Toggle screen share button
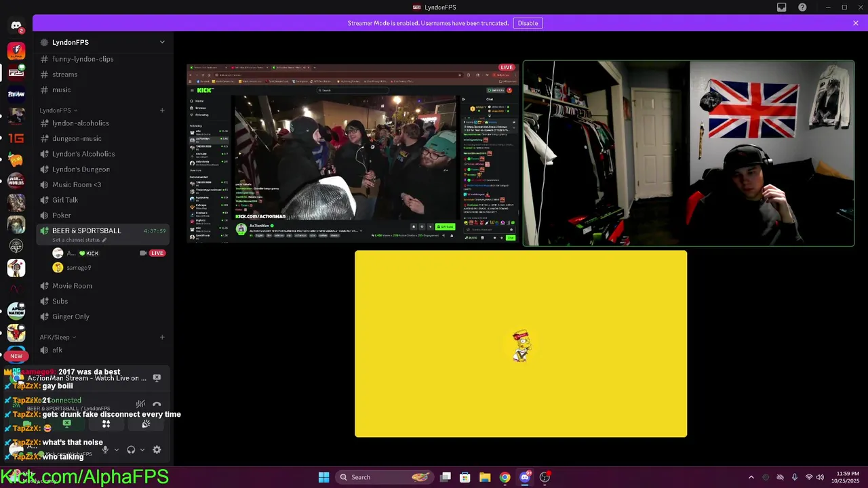 tap(66, 424)
